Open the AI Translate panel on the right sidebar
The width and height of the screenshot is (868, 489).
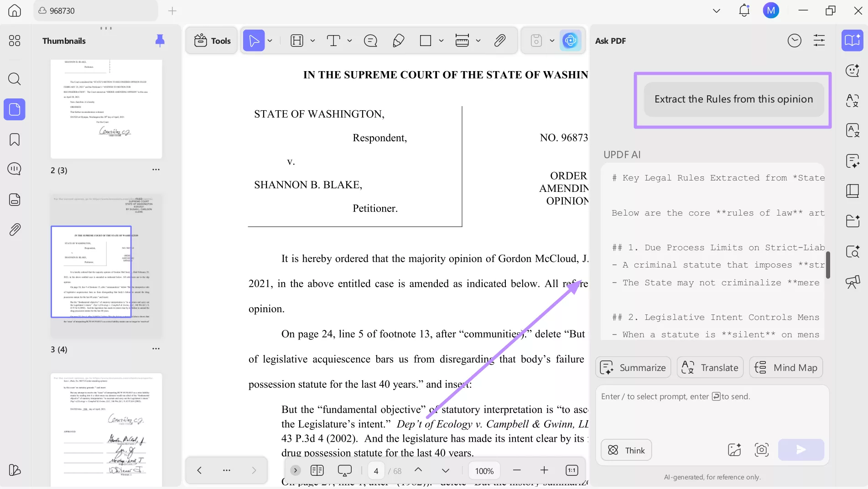tap(852, 101)
